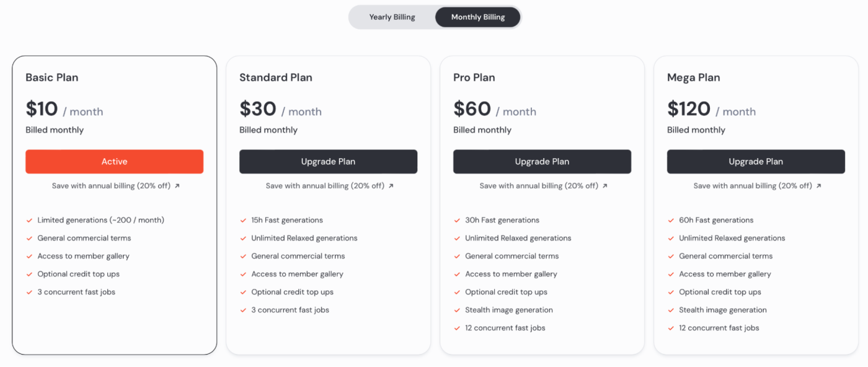Click Save with annual billing link in Mega Plan
This screenshot has width=868, height=367.
[x=753, y=186]
